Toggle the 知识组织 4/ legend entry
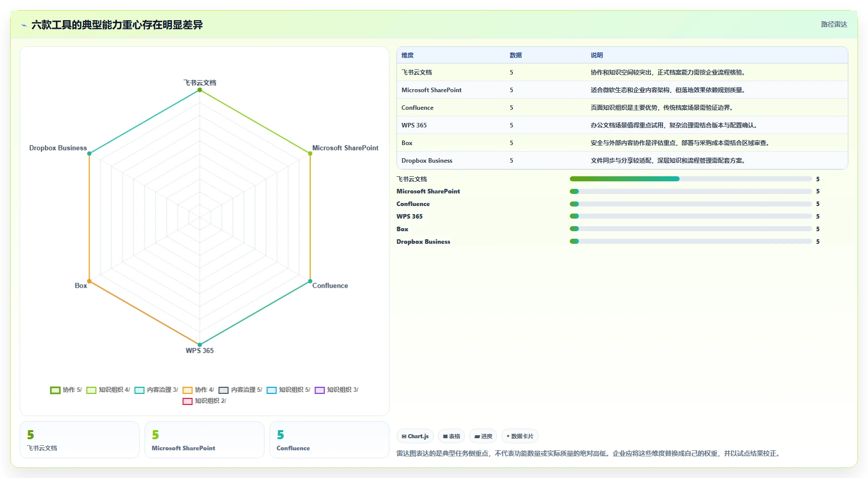The height and width of the screenshot is (478, 868). (x=108, y=390)
